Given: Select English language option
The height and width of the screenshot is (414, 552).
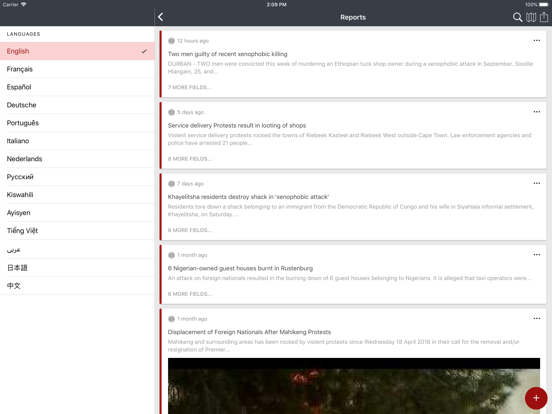Looking at the screenshot, I should click(77, 51).
